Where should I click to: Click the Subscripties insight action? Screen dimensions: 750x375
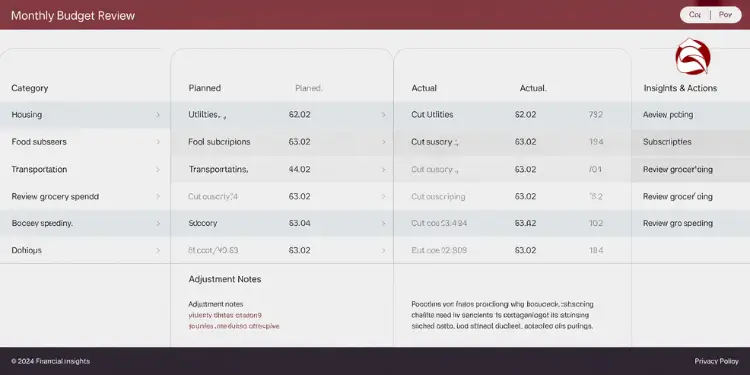coord(667,142)
